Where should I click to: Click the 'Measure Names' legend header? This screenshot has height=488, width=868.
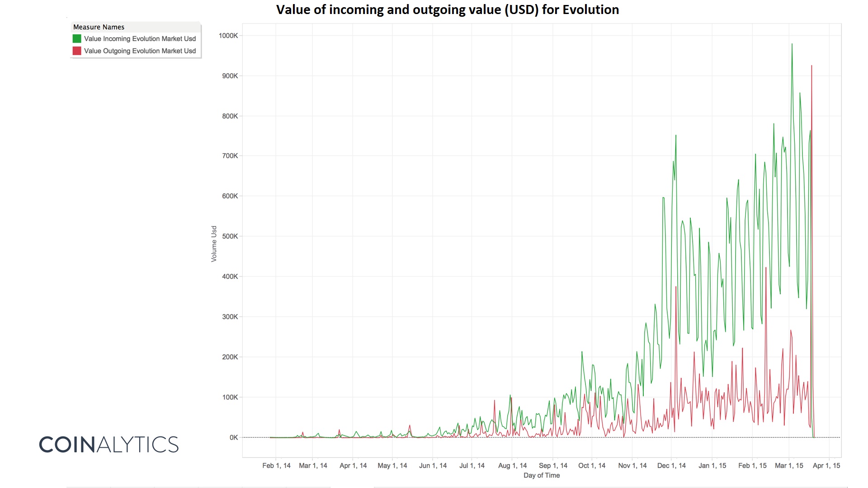pyautogui.click(x=99, y=27)
